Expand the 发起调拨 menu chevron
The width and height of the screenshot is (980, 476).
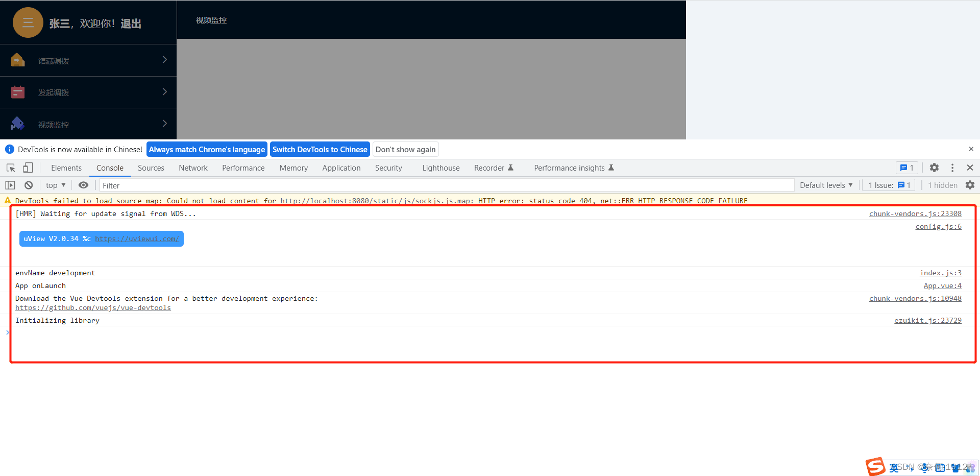coord(164,92)
